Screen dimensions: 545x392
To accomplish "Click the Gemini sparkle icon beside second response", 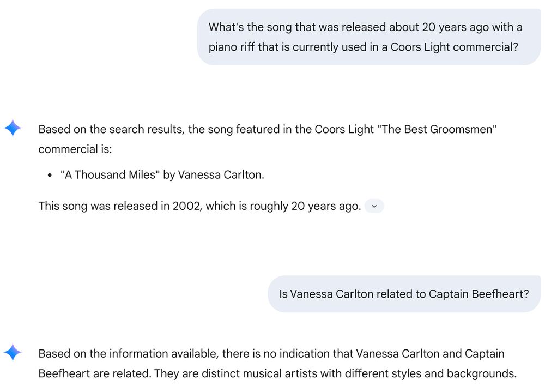I will pos(13,353).
